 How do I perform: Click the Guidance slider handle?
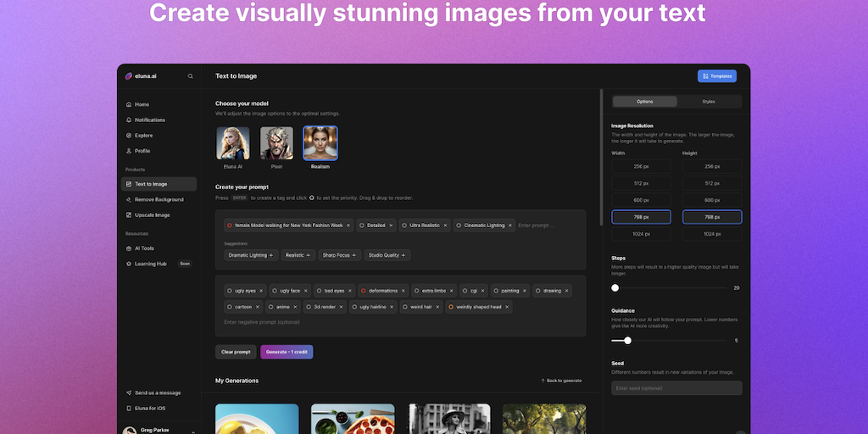click(627, 341)
